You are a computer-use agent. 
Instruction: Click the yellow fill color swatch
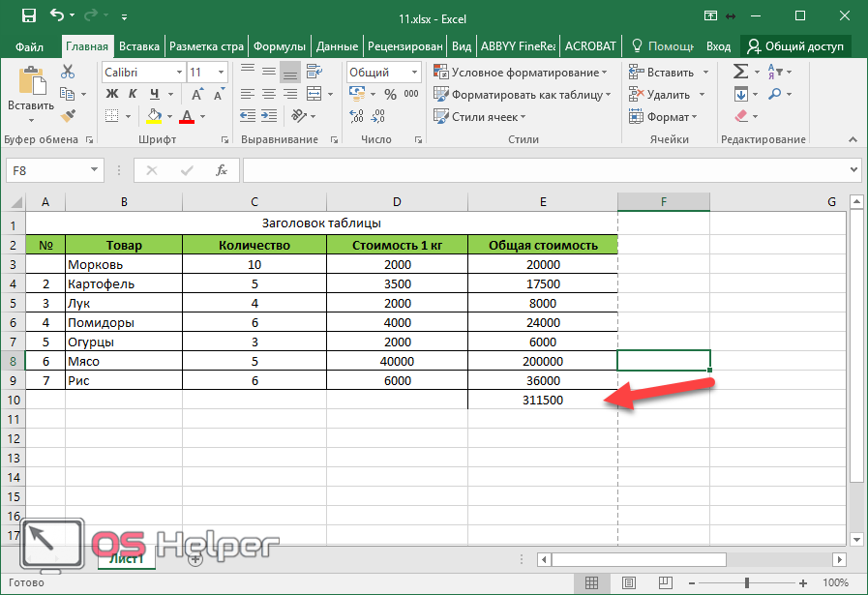pos(154,117)
